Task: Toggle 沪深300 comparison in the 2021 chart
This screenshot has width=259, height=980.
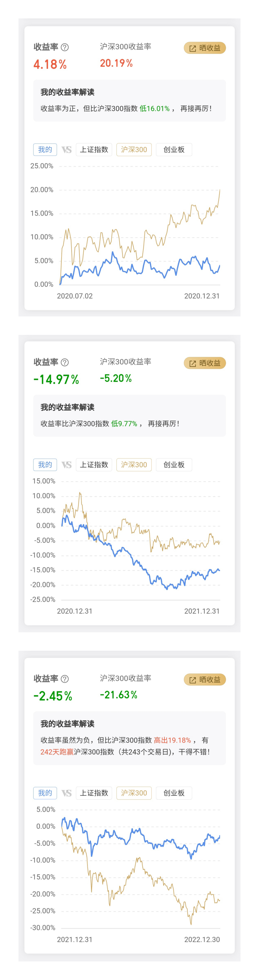Action: click(x=134, y=465)
